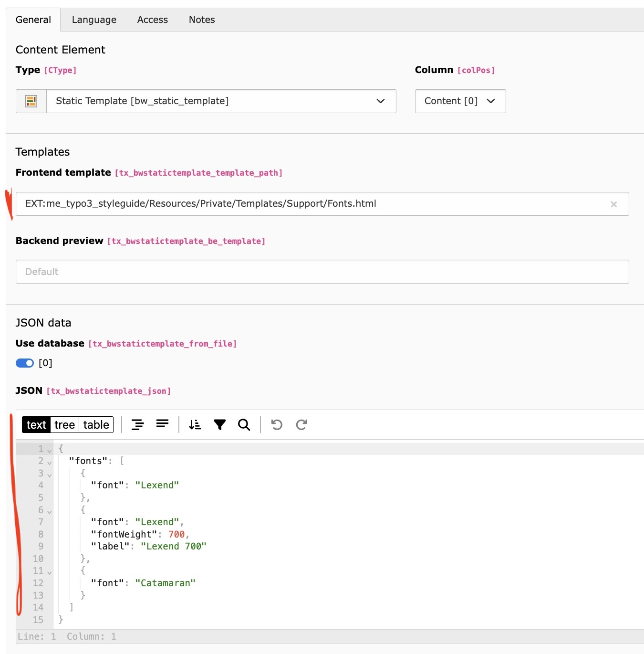The width and height of the screenshot is (644, 654).
Task: Click the format JSON icon in editor toolbar
Action: 137,424
